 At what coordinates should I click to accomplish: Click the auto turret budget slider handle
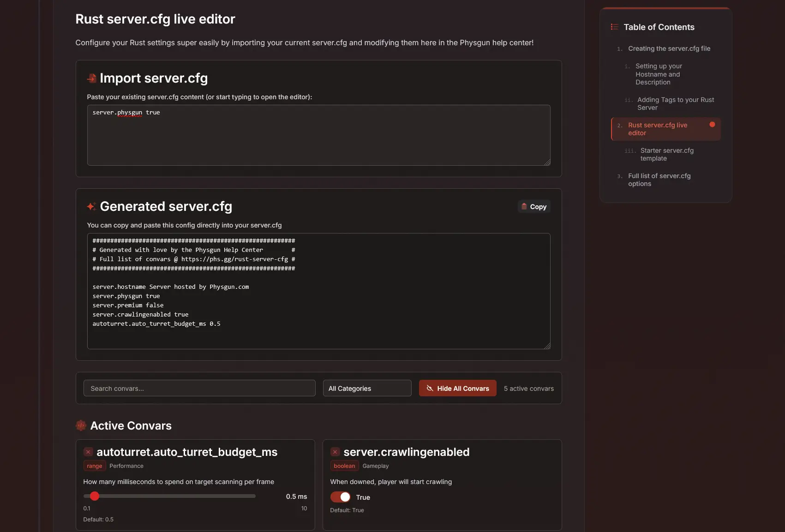click(x=95, y=496)
